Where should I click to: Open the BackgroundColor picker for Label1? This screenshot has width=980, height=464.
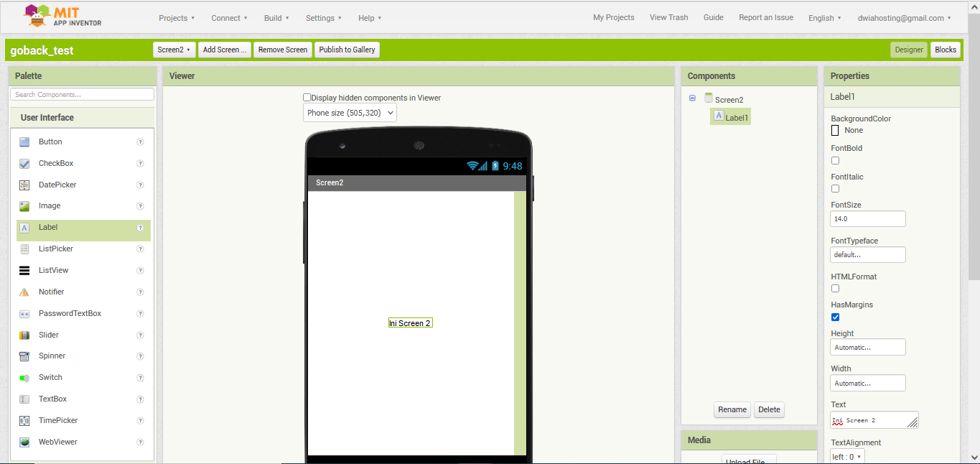tap(835, 130)
